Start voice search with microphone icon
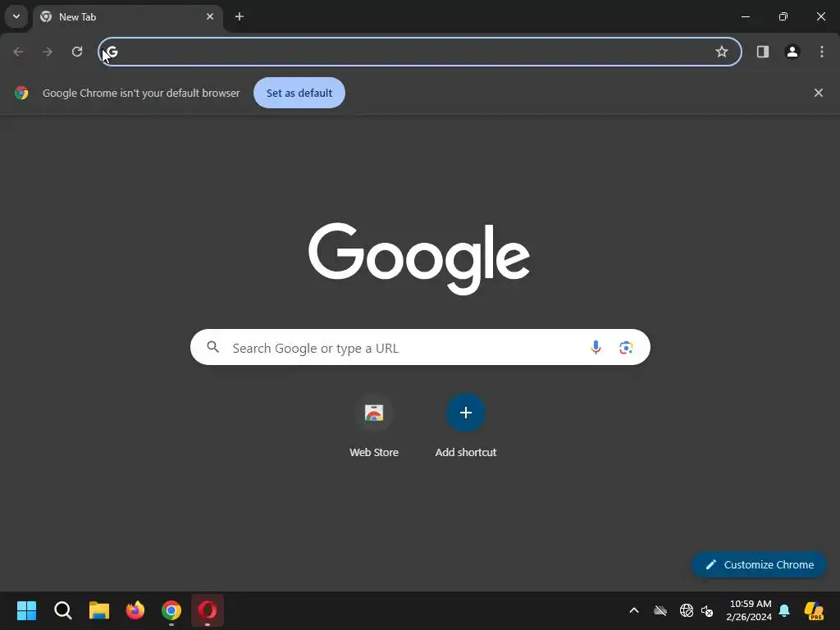The height and width of the screenshot is (630, 840). pos(596,348)
